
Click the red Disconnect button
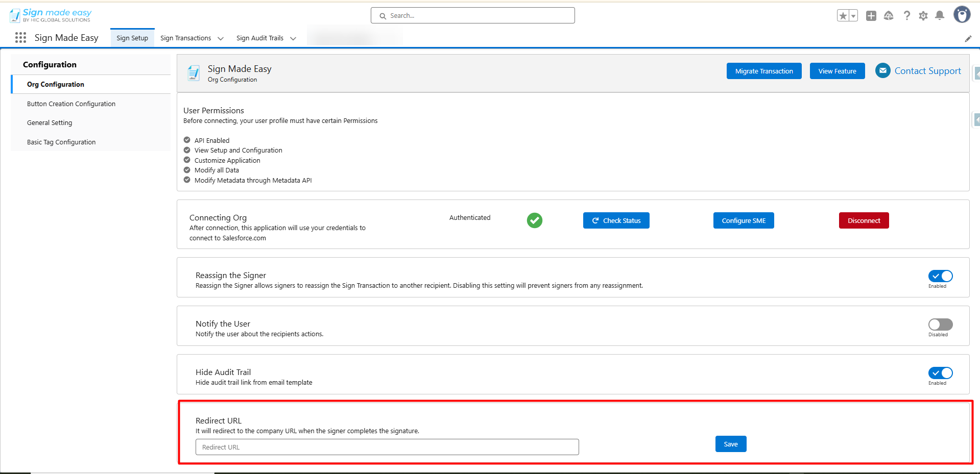tap(864, 221)
